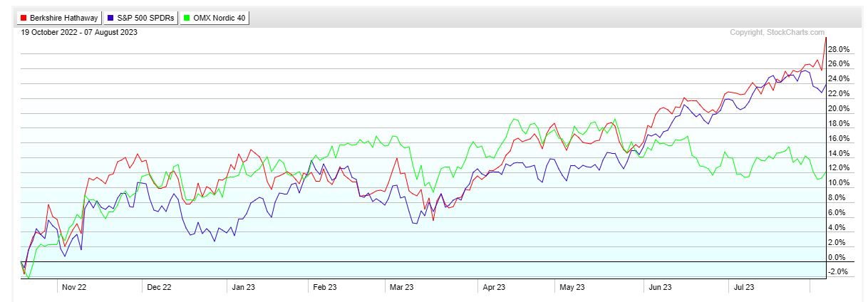The height and width of the screenshot is (302, 868).
Task: Click the 26.0% y-axis label
Action: coord(839,65)
